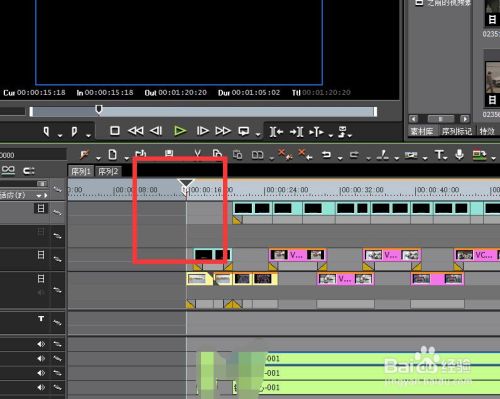Open the transition dropdown arrow
The height and width of the screenshot is (399, 500).
425,158
